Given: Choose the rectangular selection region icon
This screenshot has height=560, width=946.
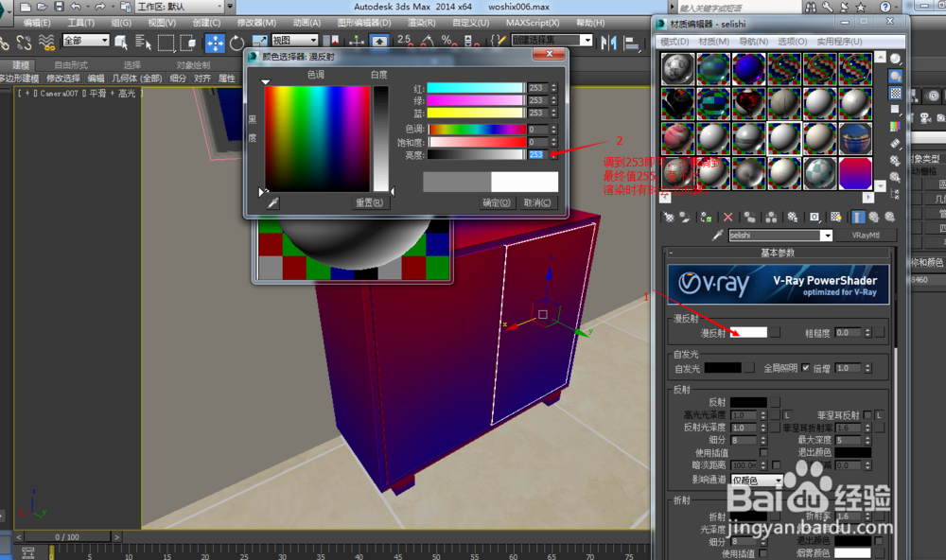Looking at the screenshot, I should pyautogui.click(x=166, y=43).
